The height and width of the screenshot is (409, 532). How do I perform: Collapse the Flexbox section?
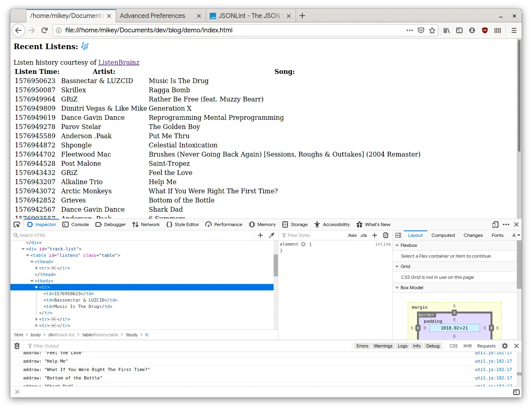[x=397, y=245]
